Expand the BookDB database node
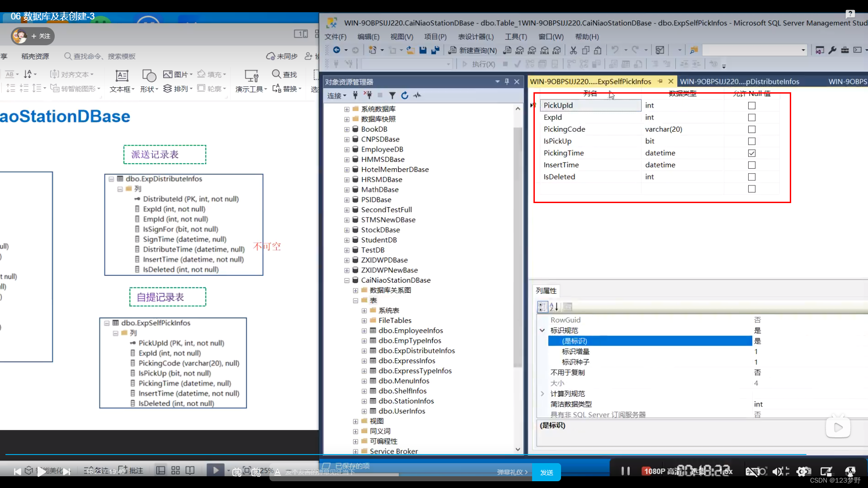This screenshot has height=488, width=868. pyautogui.click(x=347, y=129)
